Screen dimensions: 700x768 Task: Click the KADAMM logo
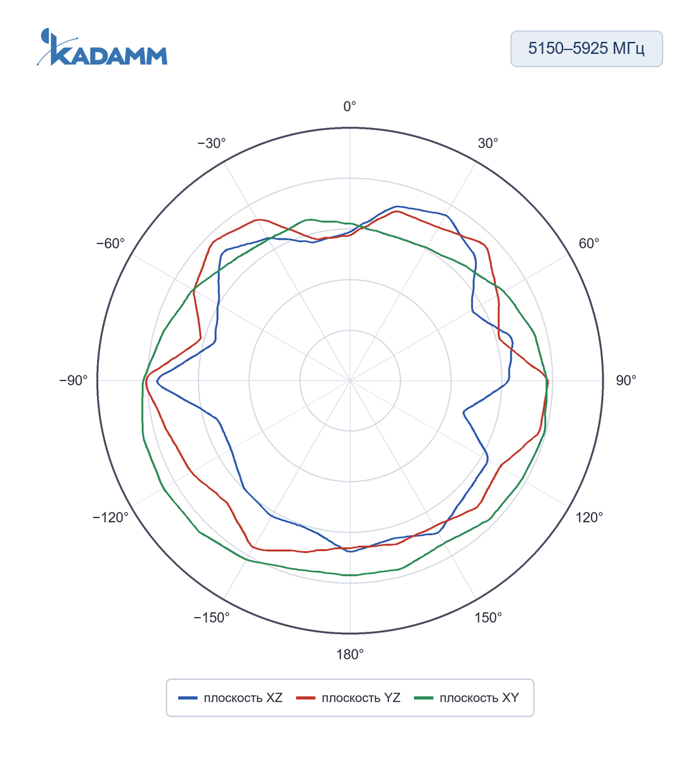click(x=102, y=48)
